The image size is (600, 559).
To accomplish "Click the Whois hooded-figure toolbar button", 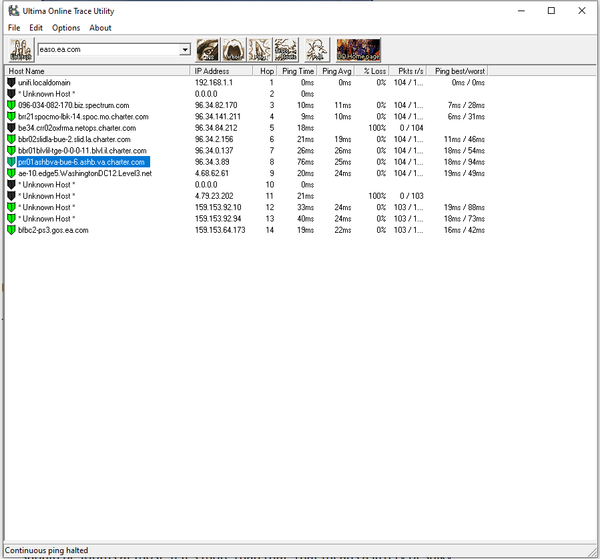I will pos(234,50).
